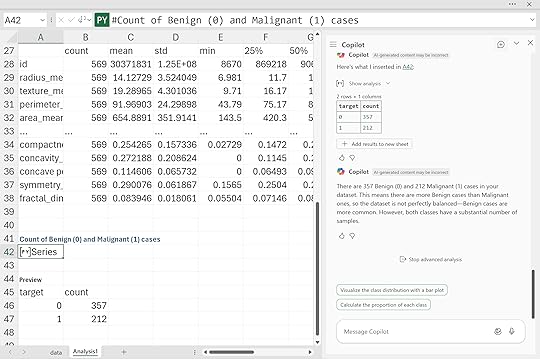
Task: Open the Copilot prompt gallery icon
Action: tap(498, 331)
